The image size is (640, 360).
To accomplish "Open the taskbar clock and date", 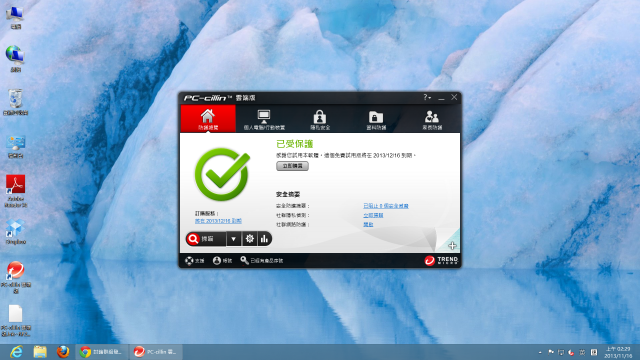I will (x=618, y=352).
